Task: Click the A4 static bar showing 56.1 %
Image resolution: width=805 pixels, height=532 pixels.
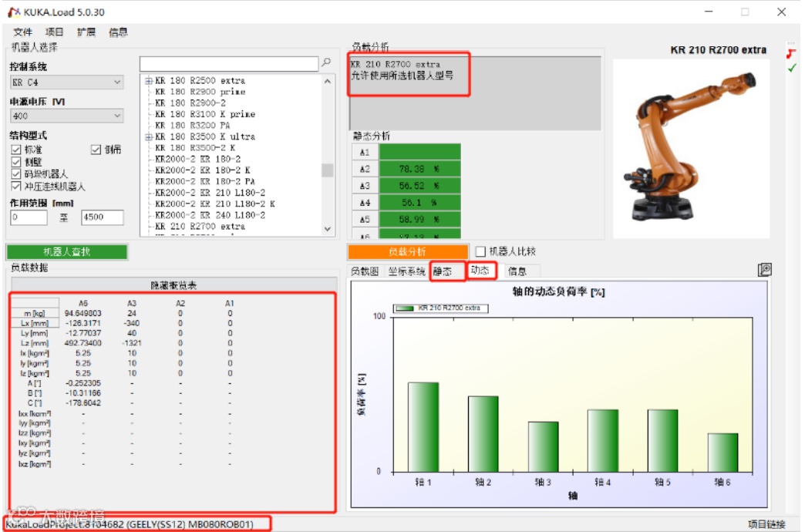Action: pos(419,202)
